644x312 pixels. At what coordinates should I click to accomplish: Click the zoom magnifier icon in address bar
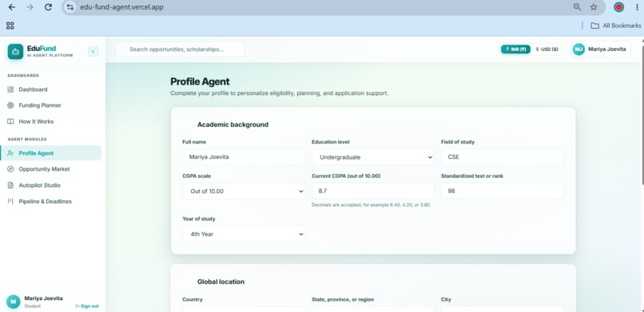(577, 7)
